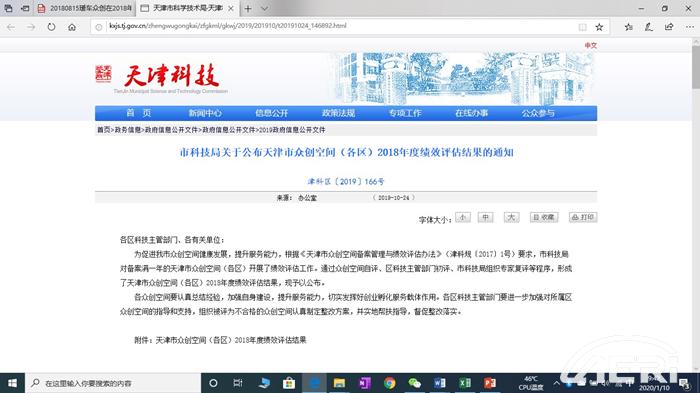This screenshot has width=700, height=393.
Task: Open the 信息公开 navigation item
Action: point(271,113)
